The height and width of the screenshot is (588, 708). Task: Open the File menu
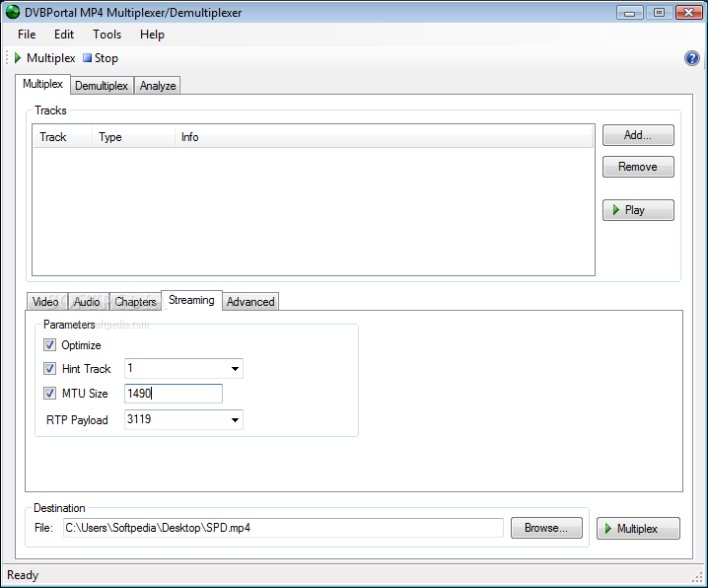[x=27, y=35]
